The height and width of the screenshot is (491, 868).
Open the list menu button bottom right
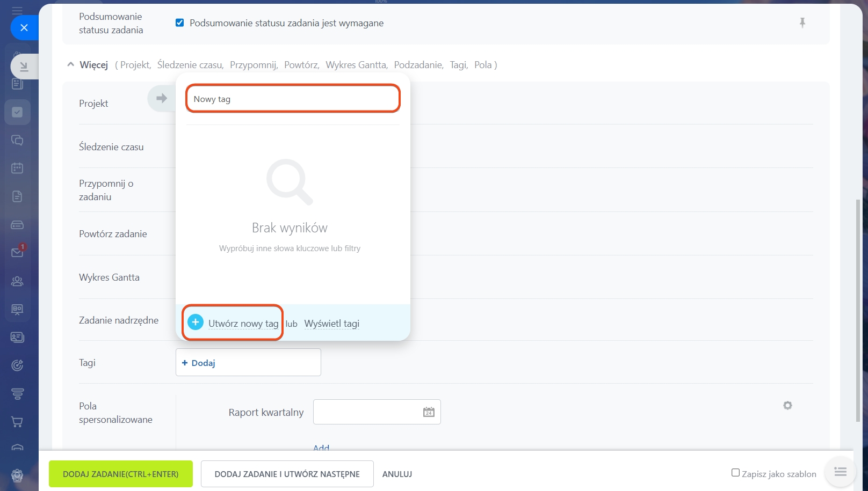[x=840, y=472]
